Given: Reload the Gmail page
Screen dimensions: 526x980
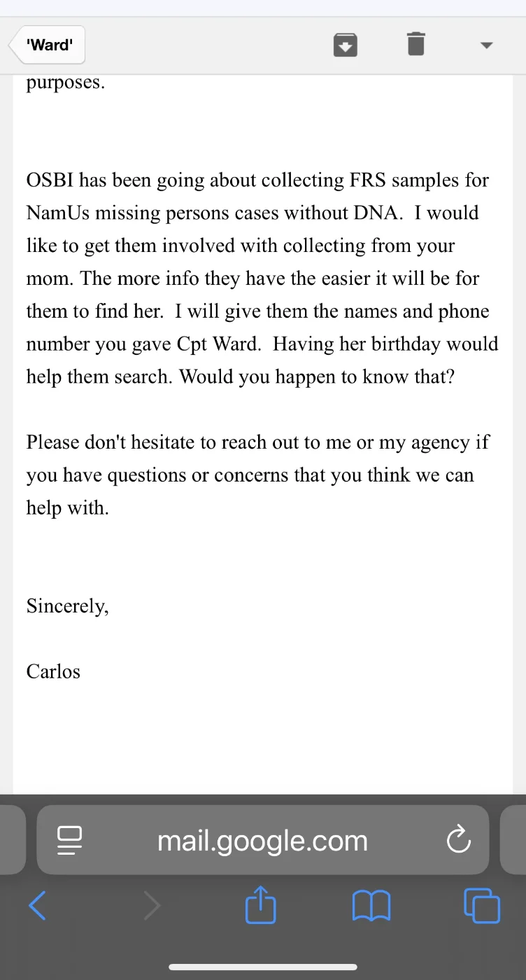Looking at the screenshot, I should 458,840.
